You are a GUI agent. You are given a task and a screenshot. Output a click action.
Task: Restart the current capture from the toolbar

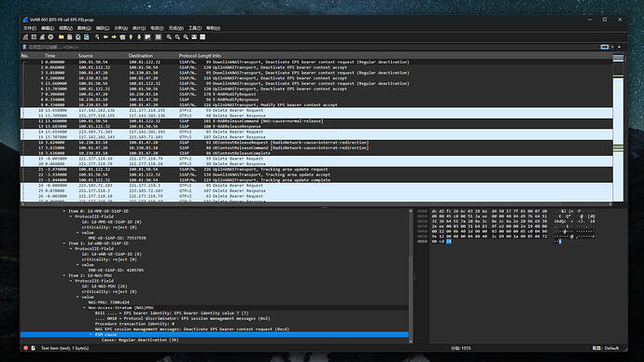click(x=42, y=37)
